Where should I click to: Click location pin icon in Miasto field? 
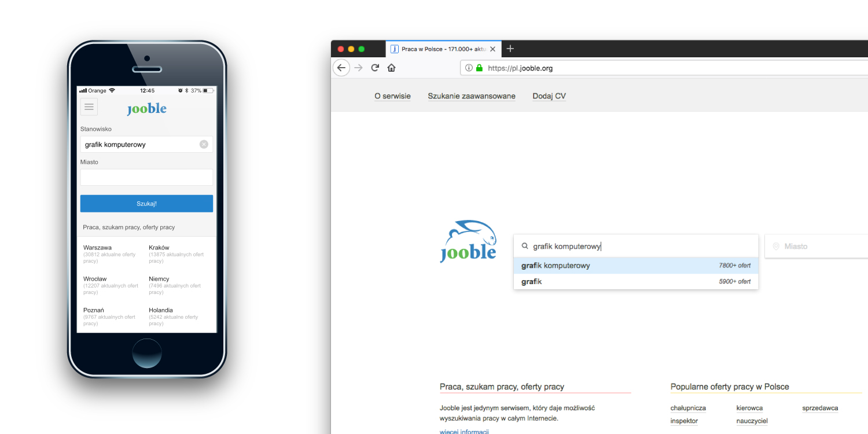pyautogui.click(x=776, y=246)
